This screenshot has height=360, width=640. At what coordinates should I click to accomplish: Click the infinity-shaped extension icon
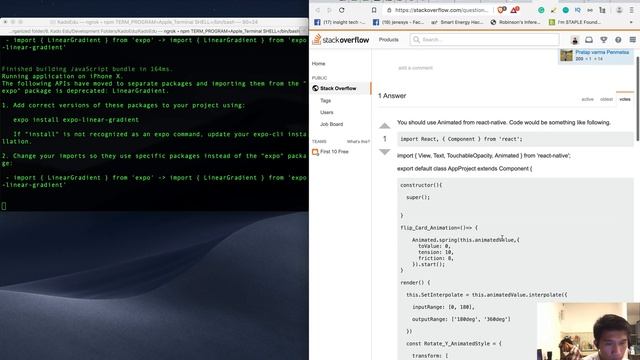(590, 10)
